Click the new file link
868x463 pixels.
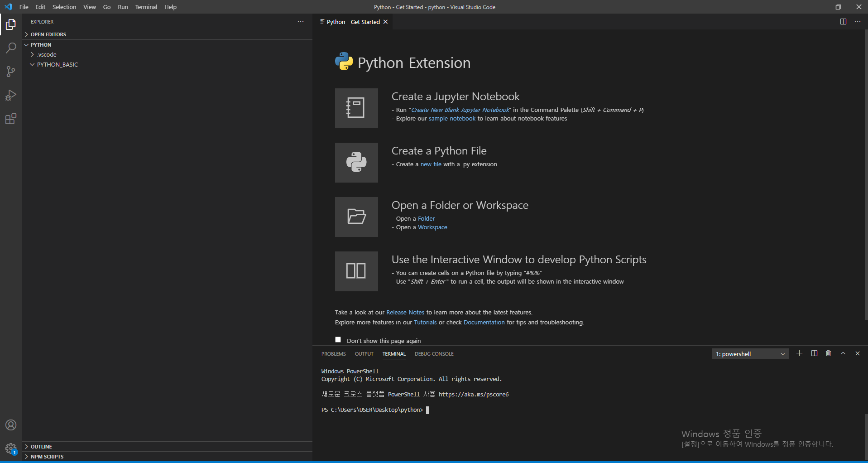click(x=431, y=164)
